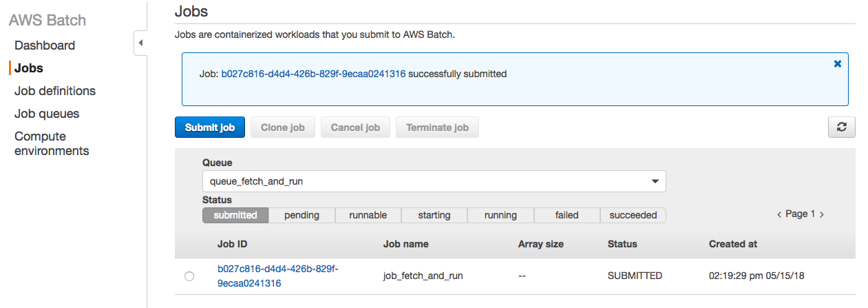Screen dimensions: 868x308
Task: View failed jobs status filter
Action: 567,215
